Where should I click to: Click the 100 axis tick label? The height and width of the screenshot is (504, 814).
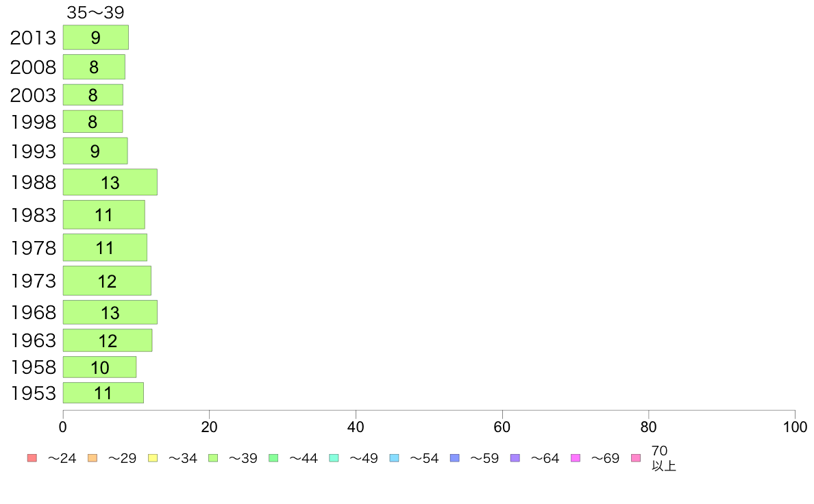(795, 427)
